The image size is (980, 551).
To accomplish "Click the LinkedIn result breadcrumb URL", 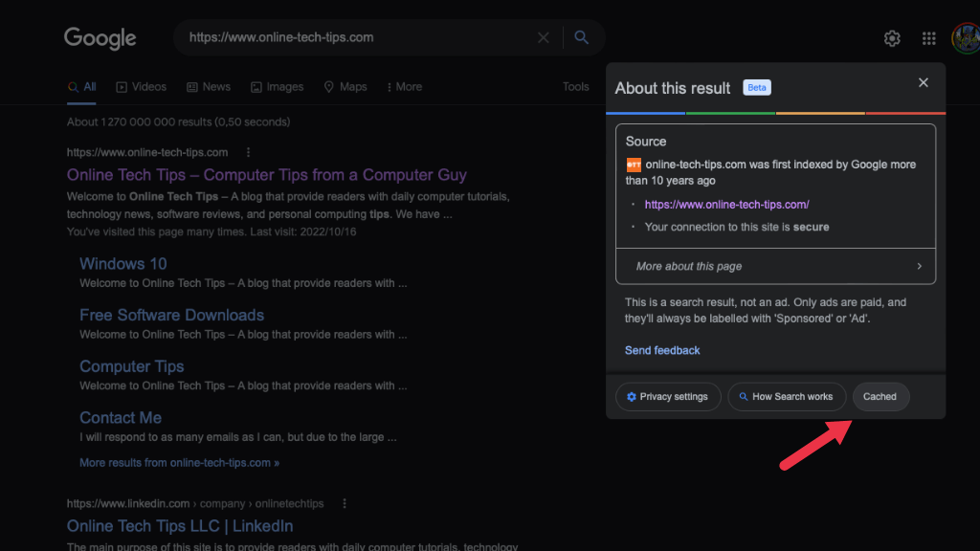I will [x=195, y=503].
